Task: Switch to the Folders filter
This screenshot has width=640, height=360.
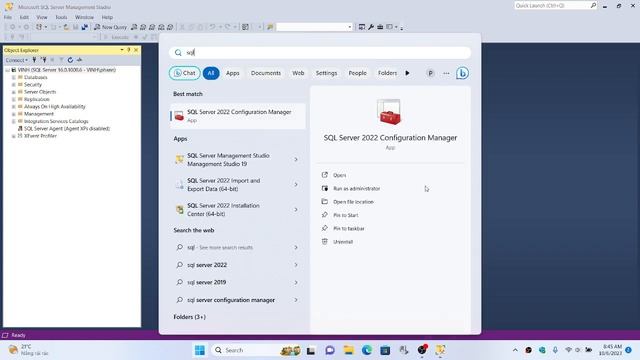Action: (x=387, y=73)
